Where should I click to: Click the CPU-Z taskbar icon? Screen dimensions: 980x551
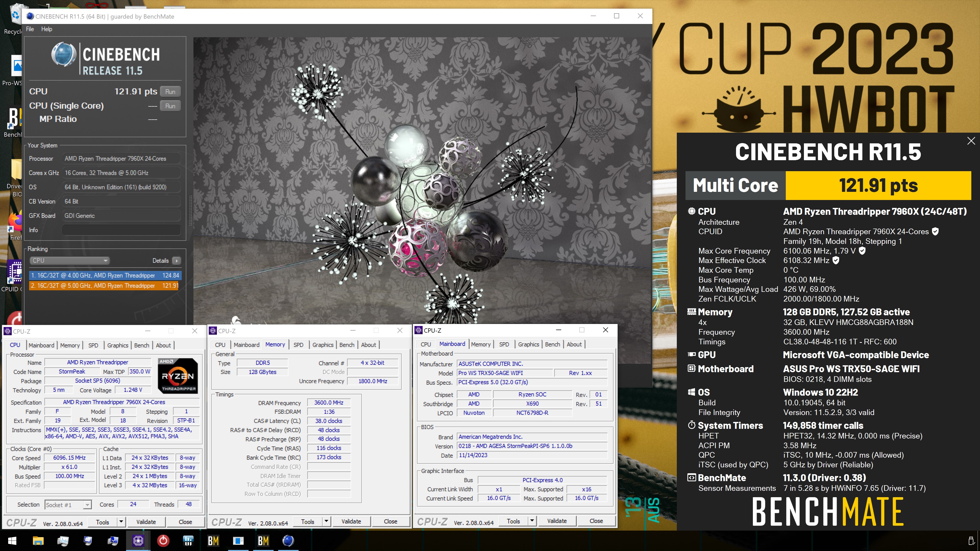click(138, 540)
